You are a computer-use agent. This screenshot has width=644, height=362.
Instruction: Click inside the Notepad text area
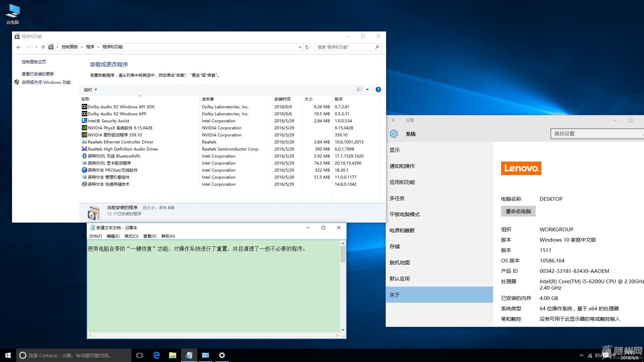click(214, 287)
